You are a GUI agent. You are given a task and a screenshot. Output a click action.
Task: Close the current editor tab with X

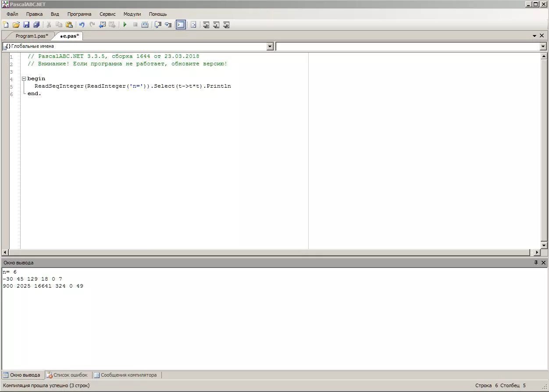[x=542, y=36]
